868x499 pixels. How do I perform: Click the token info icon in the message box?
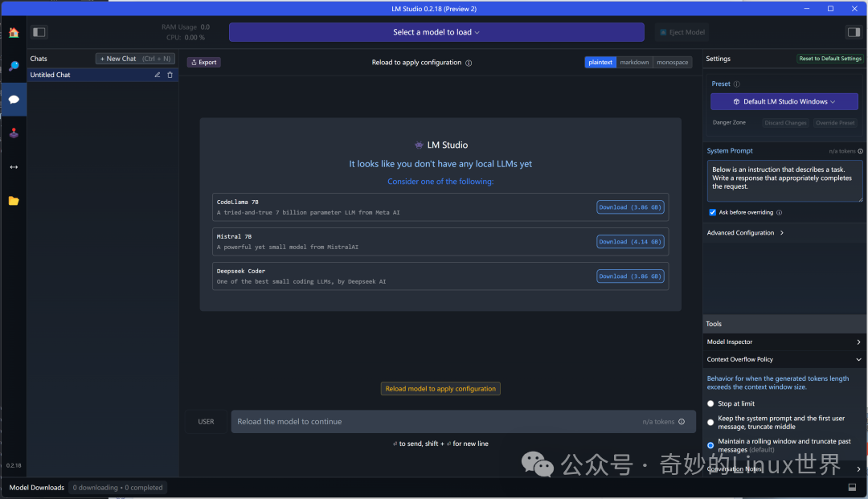tap(682, 422)
